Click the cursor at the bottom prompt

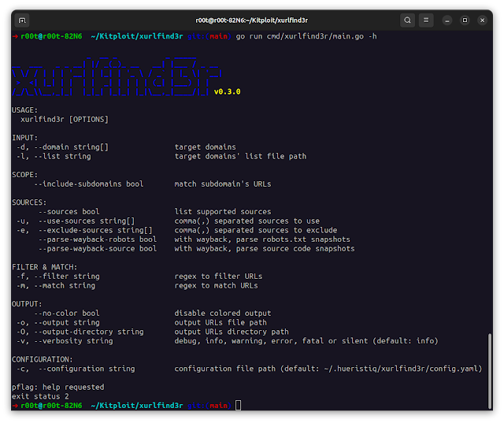pyautogui.click(x=238, y=406)
